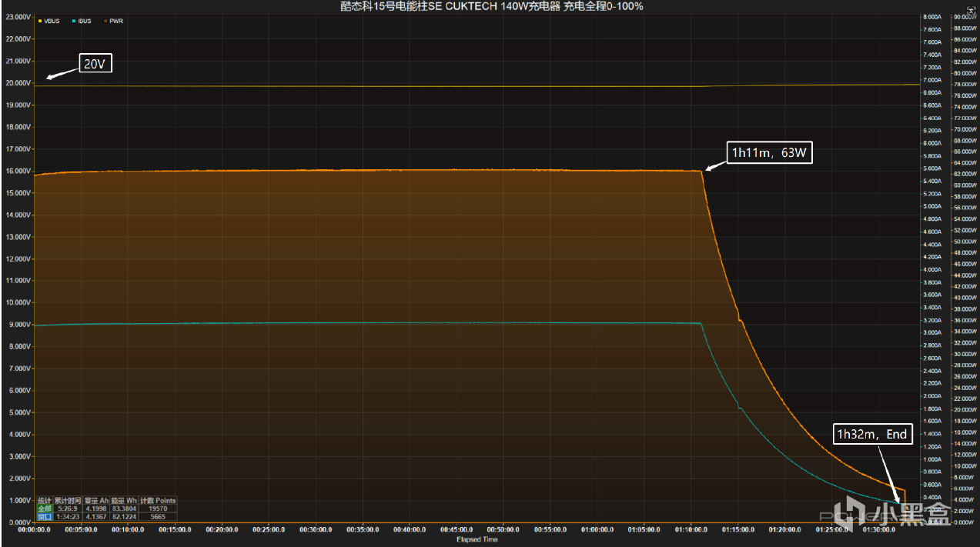Click the 00:45:00.0 time axis tick
Screen dimensions: 980x547
(x=457, y=529)
